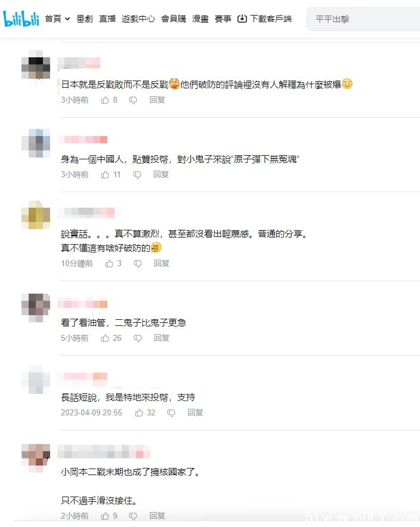The width and height of the screenshot is (420, 527).
Task: Open the 會員購 navigation item
Action: 174,19
